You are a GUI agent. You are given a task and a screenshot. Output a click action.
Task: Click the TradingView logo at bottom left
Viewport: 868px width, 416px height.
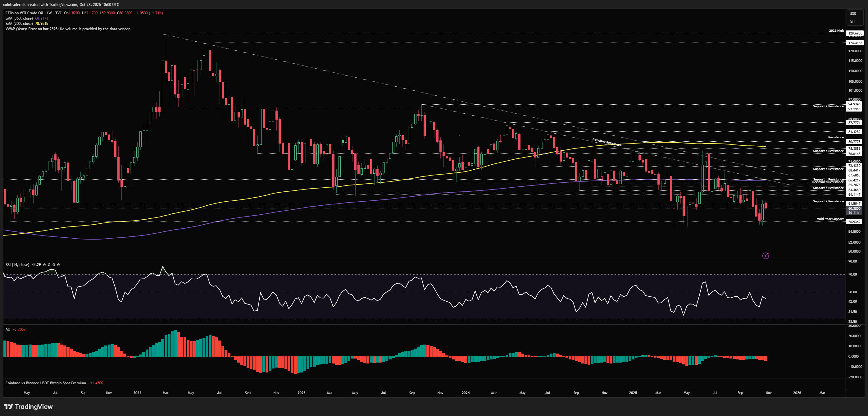coord(28,407)
